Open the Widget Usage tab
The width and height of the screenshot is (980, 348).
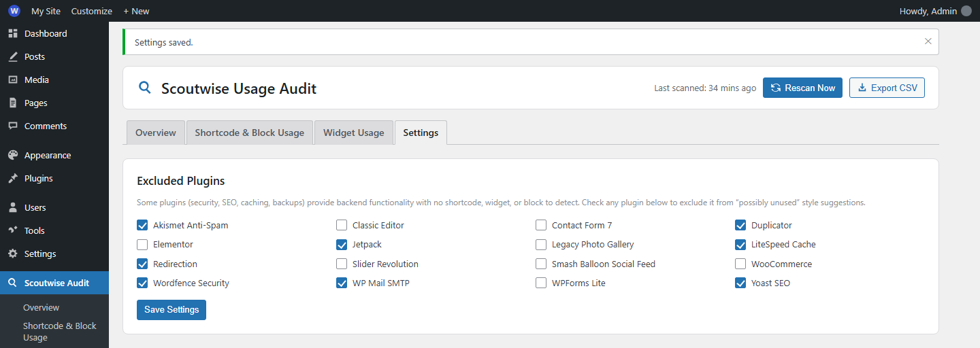(354, 133)
